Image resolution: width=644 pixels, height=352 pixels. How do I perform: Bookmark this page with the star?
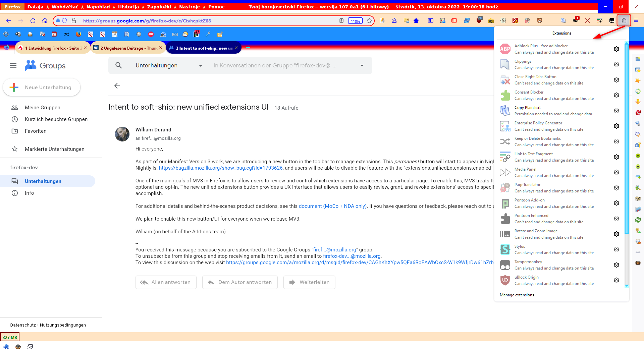click(x=369, y=21)
